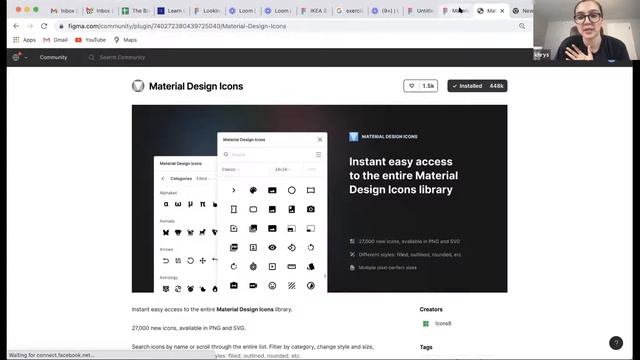Viewport: 640px width, 360px height.
Task: Click the zoom magnifier in address bar
Action: (x=522, y=26)
